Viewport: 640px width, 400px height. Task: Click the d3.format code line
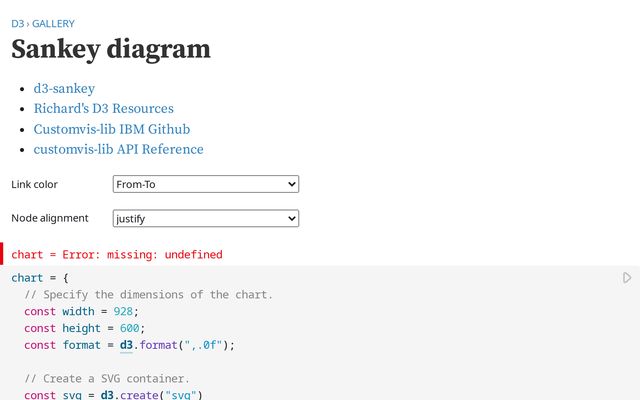pyautogui.click(x=129, y=345)
